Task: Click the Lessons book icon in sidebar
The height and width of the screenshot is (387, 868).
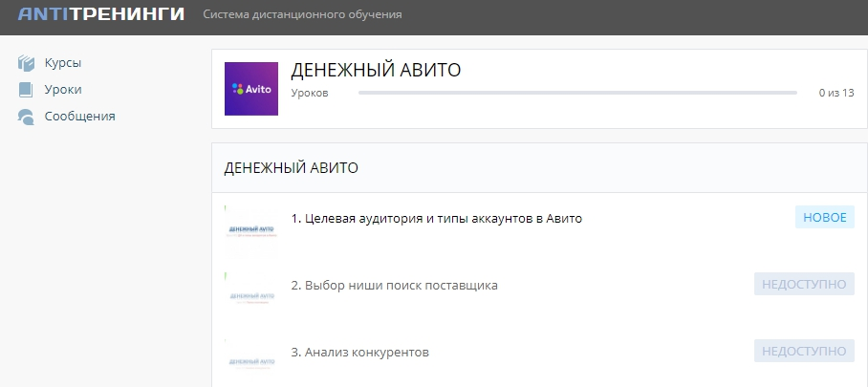Action: [26, 90]
